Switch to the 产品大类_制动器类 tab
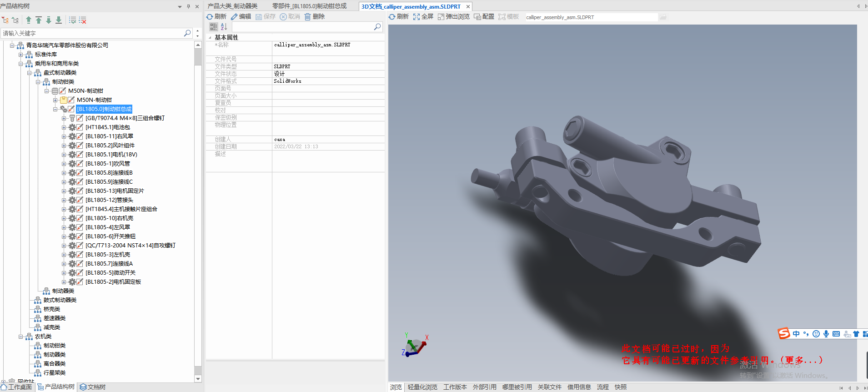868x392 pixels. pyautogui.click(x=233, y=6)
